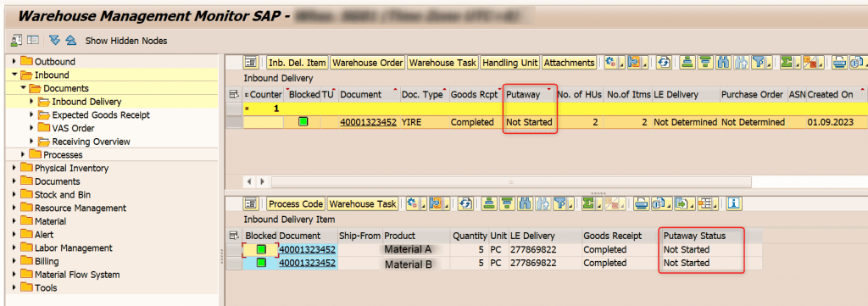
Task: Open document 40001323452 in Material A row
Action: [307, 249]
